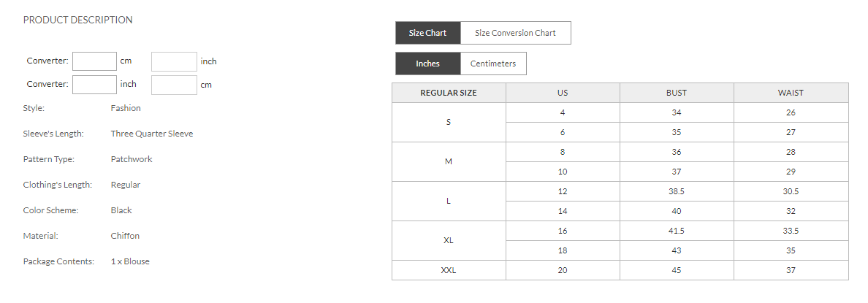Click the waist value 30.5 cell
This screenshot has width=868, height=303.
pos(791,191)
